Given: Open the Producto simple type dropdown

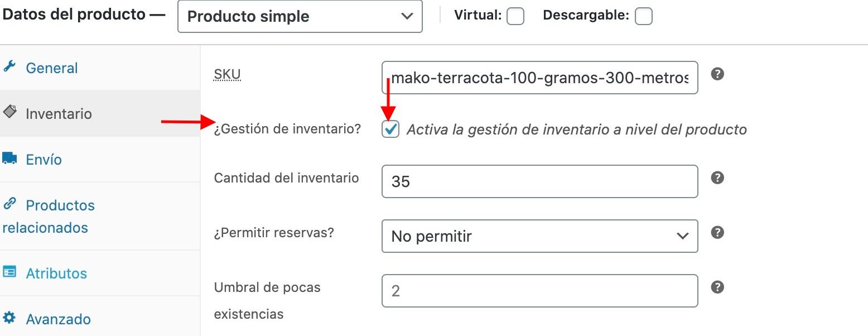Looking at the screenshot, I should pyautogui.click(x=300, y=16).
